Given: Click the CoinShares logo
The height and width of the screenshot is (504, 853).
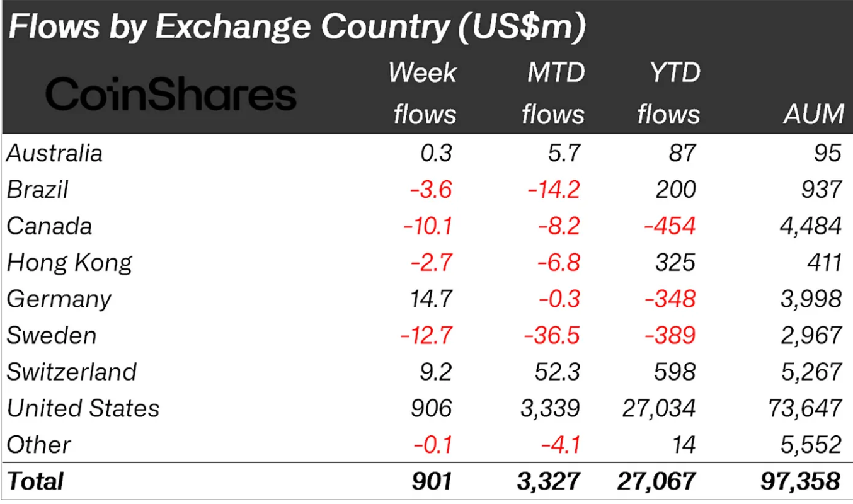Looking at the screenshot, I should point(171,94).
